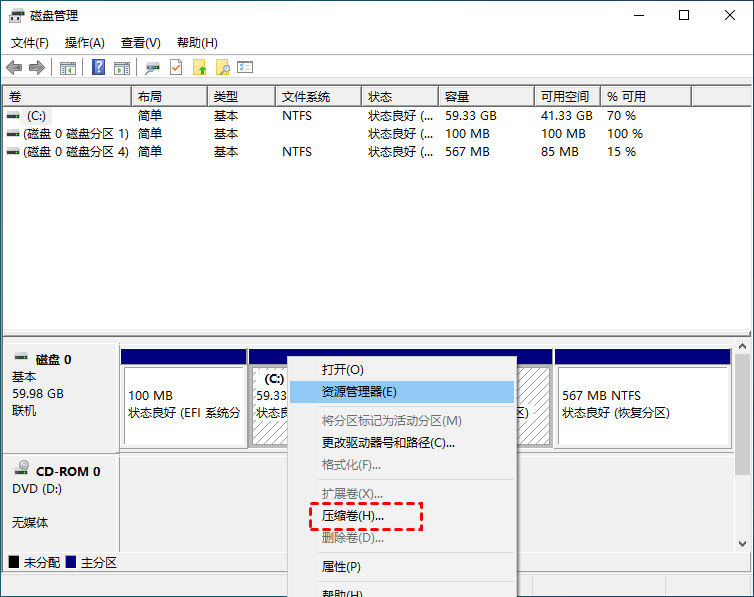Toggle the action pane toolbar icon

click(x=122, y=67)
